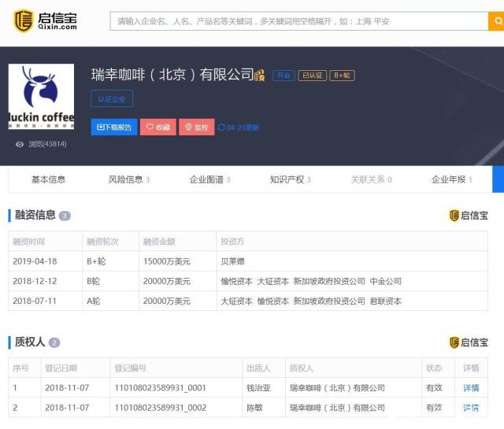The image size is (504, 429).
Task: Open 详情 for registration 110108023589931_0001
Action: [471, 388]
